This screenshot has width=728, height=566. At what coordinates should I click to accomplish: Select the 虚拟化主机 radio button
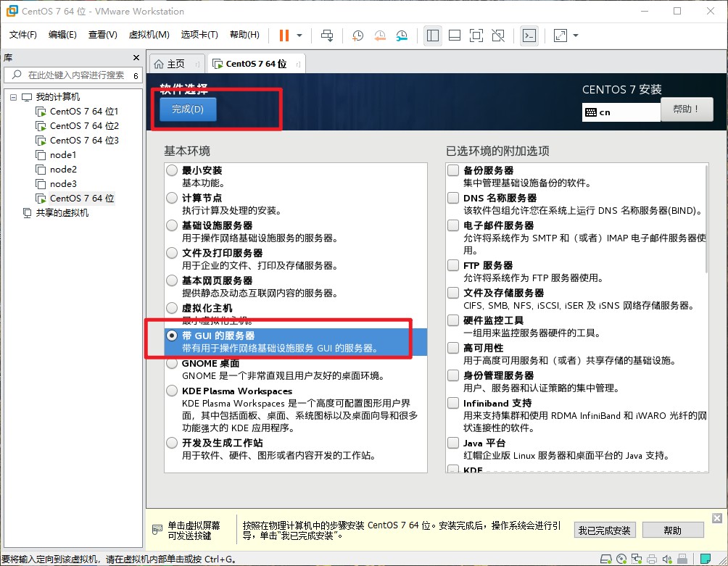(x=172, y=307)
